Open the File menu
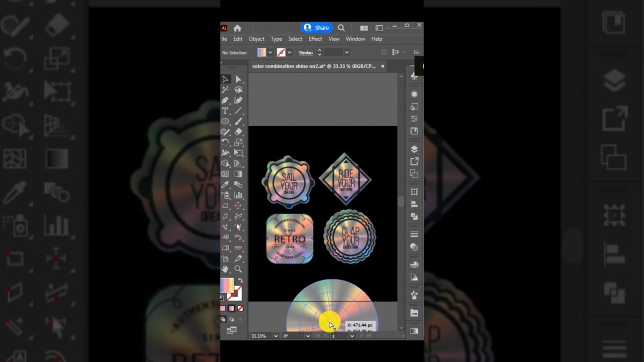644x362 pixels. [223, 39]
